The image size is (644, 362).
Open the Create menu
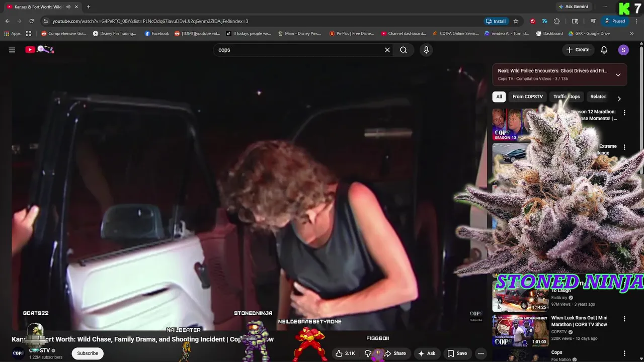click(x=578, y=50)
